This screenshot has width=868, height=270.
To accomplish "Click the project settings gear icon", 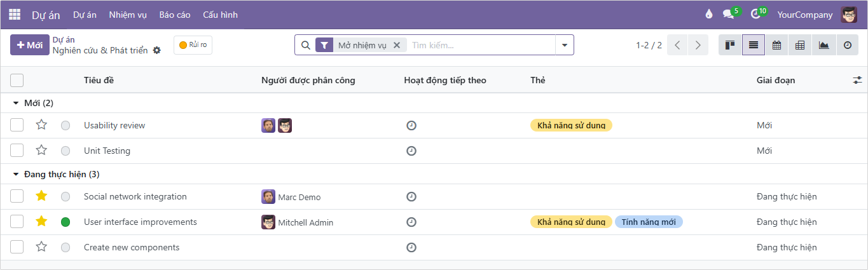I will coord(157,50).
